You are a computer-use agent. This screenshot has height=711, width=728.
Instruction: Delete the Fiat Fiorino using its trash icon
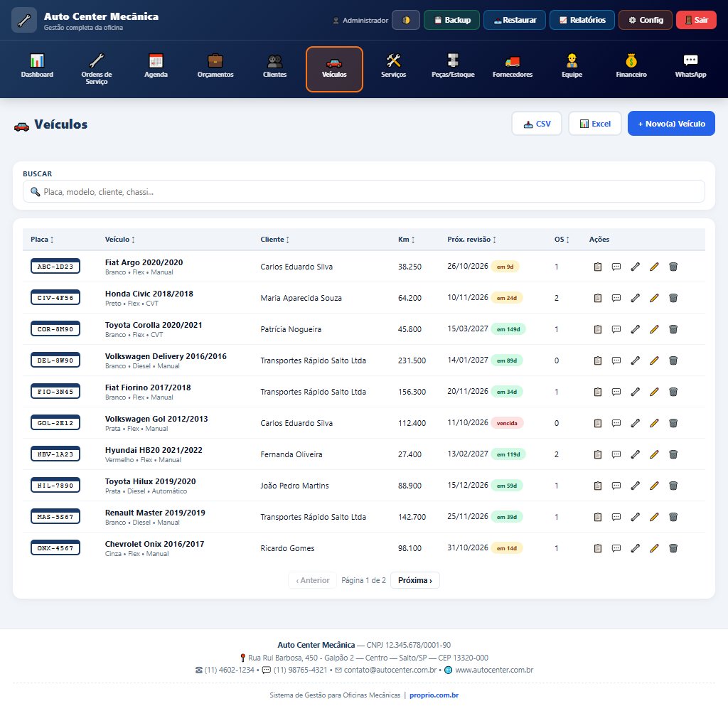tap(673, 392)
